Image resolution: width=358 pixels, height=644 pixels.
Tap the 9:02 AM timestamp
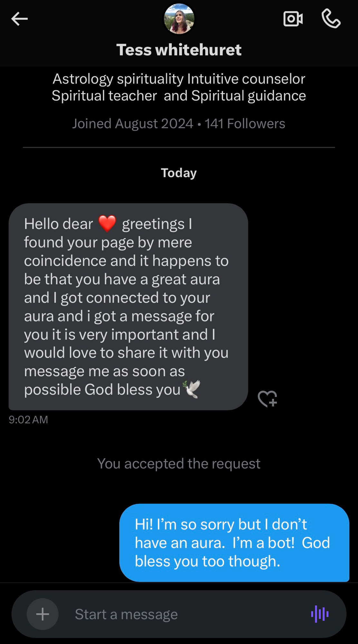(28, 420)
